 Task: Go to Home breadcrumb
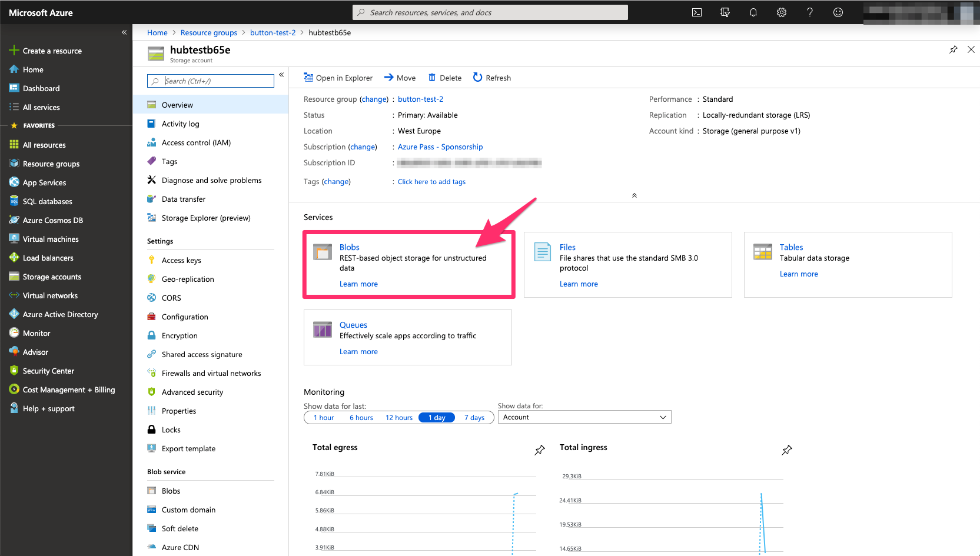tap(157, 32)
